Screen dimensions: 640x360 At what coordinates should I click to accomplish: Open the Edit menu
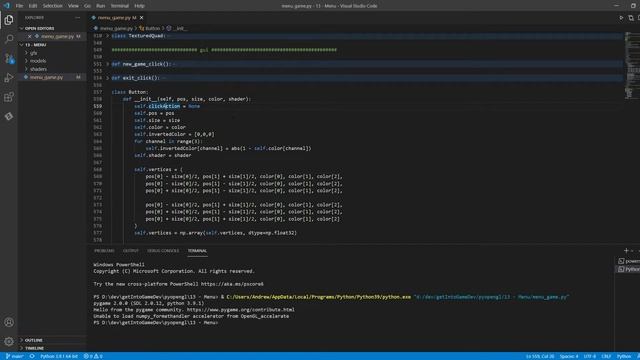point(33,6)
